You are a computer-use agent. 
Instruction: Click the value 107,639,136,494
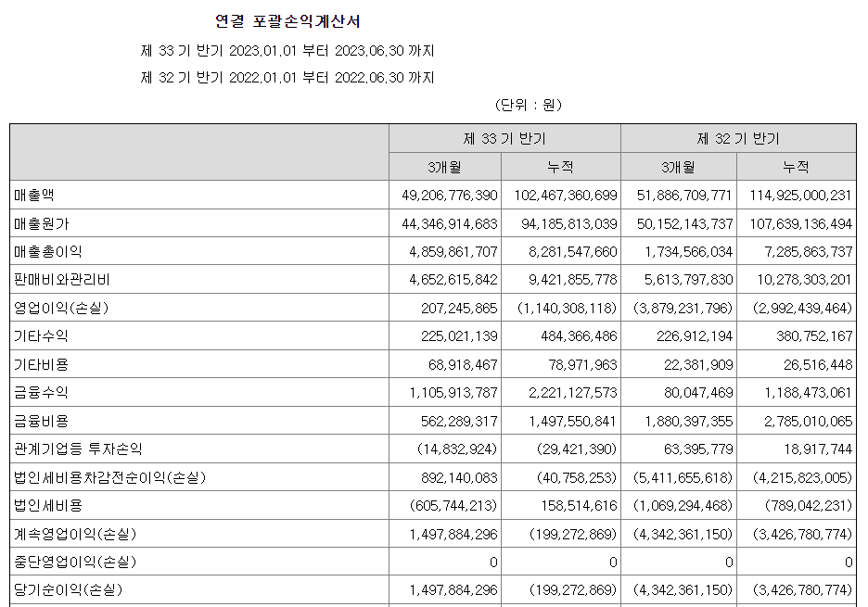[800, 224]
